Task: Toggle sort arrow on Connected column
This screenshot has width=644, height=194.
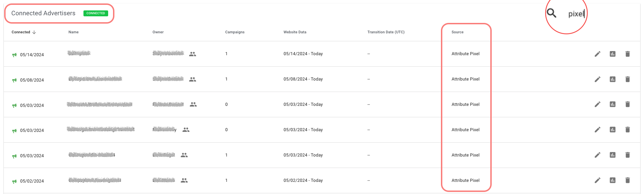Action: coord(34,32)
